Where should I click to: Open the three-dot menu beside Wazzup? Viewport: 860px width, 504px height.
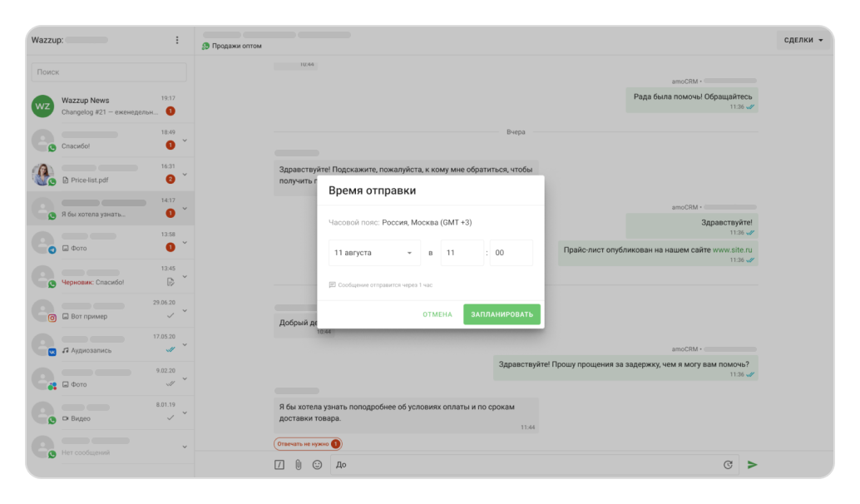pos(176,40)
